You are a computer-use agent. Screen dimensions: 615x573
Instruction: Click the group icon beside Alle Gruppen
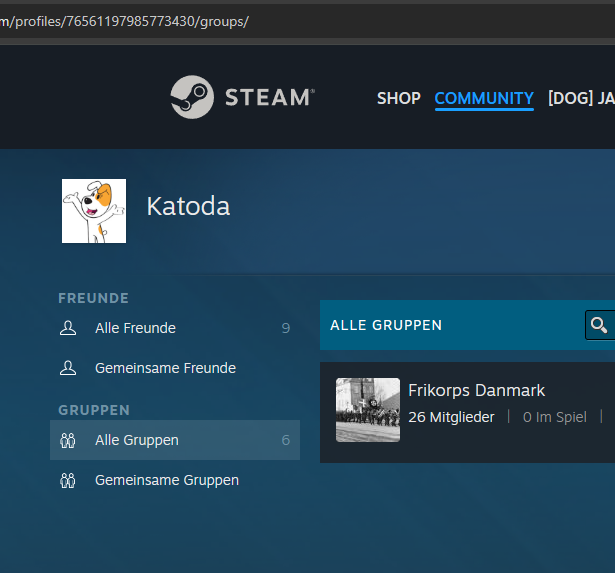click(x=68, y=440)
